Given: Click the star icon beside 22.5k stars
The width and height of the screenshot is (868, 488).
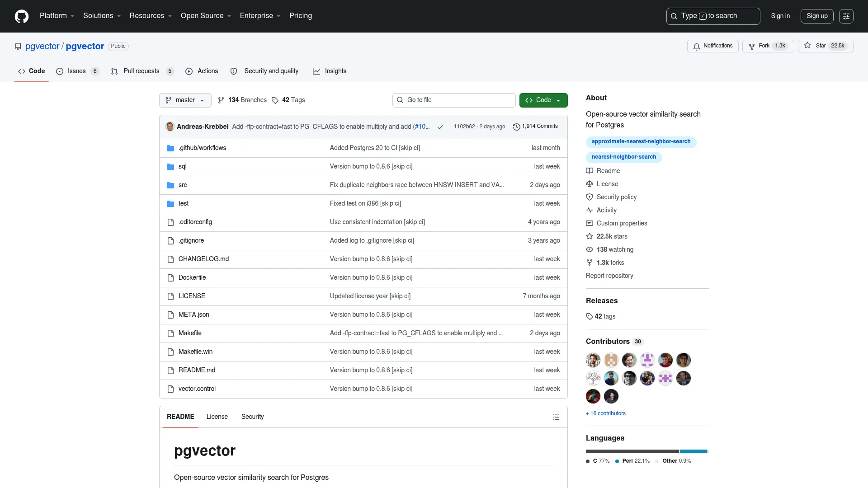Looking at the screenshot, I should coord(590,236).
